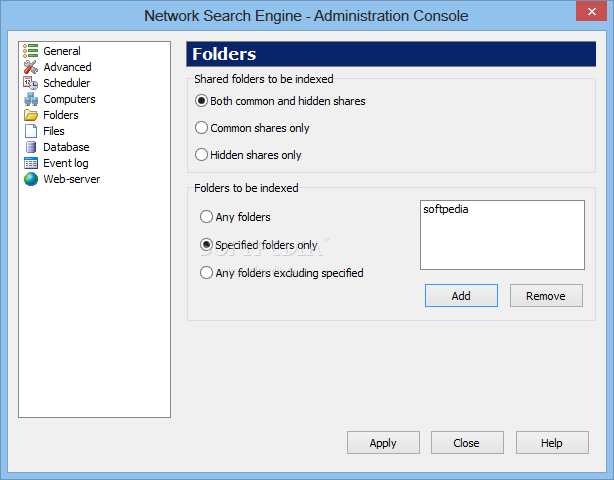Click the Advanced tools icon
Screen dimensions: 614x480
(x=31, y=67)
